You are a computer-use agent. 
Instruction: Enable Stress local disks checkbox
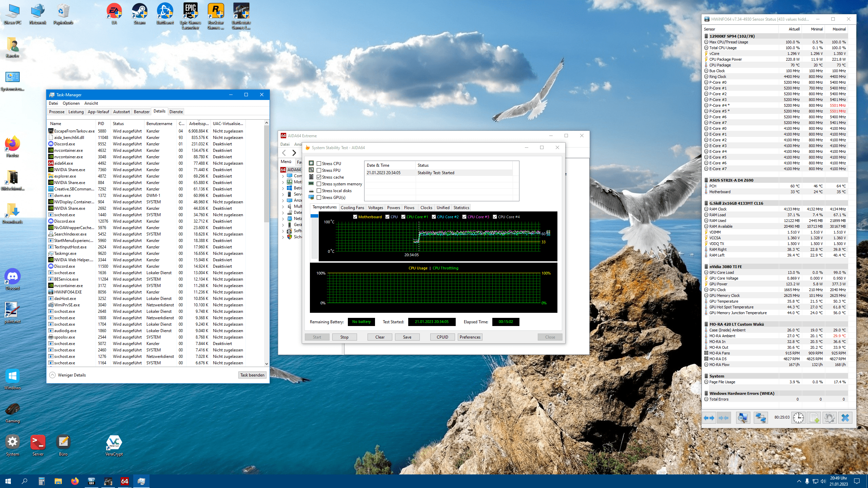tap(319, 190)
